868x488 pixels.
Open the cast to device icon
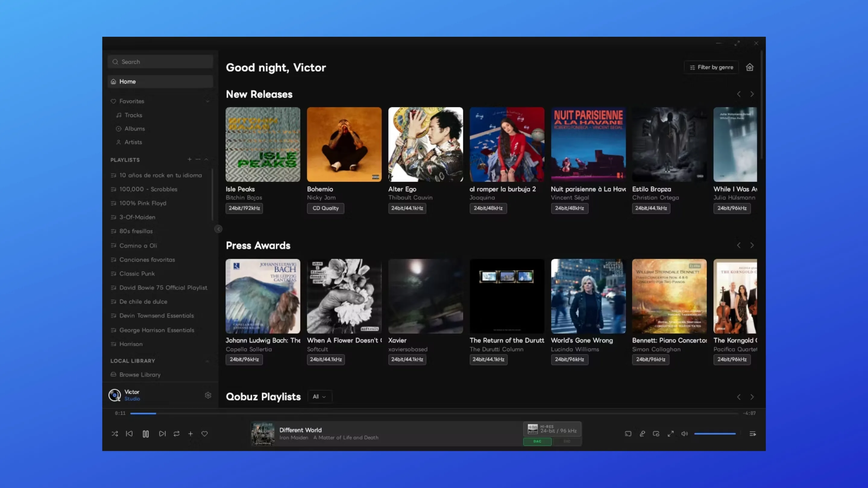tap(628, 434)
